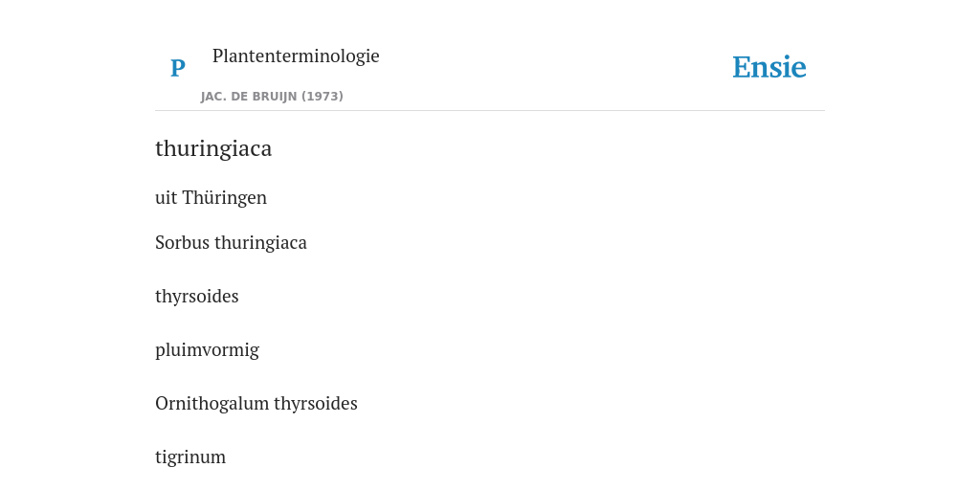The height and width of the screenshot is (490, 980).
Task: Click the word DE in the author byline
Action: (x=238, y=97)
